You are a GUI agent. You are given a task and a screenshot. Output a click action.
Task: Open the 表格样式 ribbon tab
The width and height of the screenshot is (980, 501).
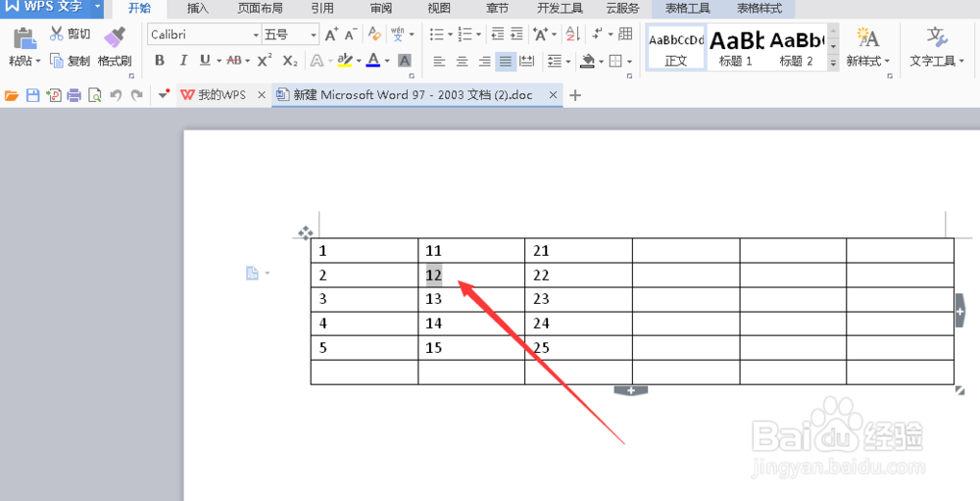pyautogui.click(x=759, y=8)
